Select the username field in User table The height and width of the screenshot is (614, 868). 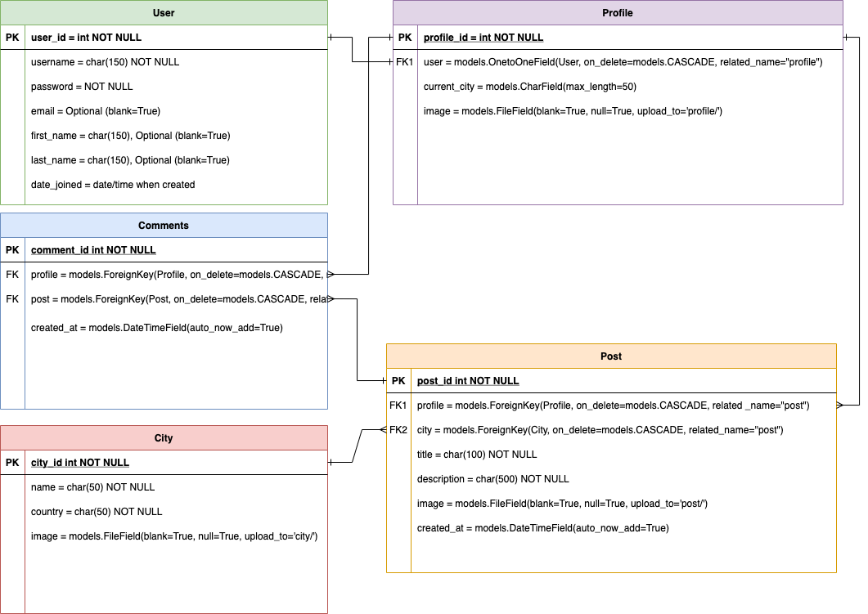pyautogui.click(x=105, y=62)
